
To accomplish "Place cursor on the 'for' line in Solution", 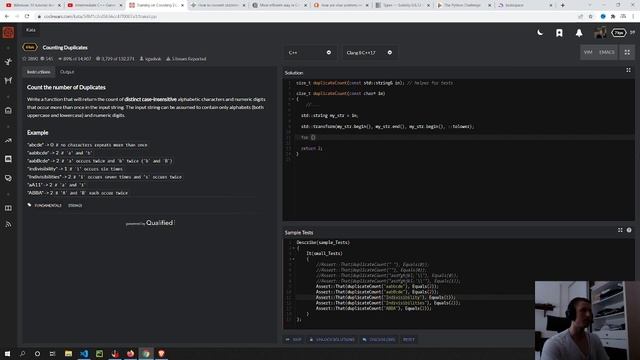I will pyautogui.click(x=464, y=138).
